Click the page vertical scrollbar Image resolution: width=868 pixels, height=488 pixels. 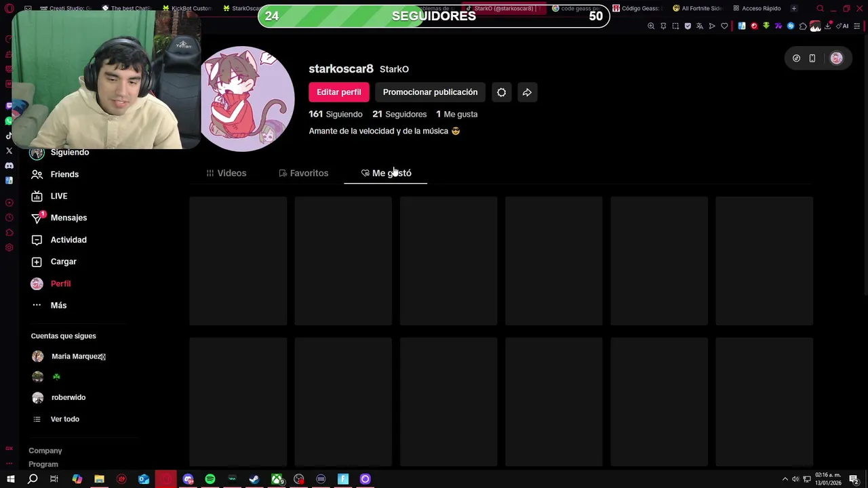[x=865, y=163]
